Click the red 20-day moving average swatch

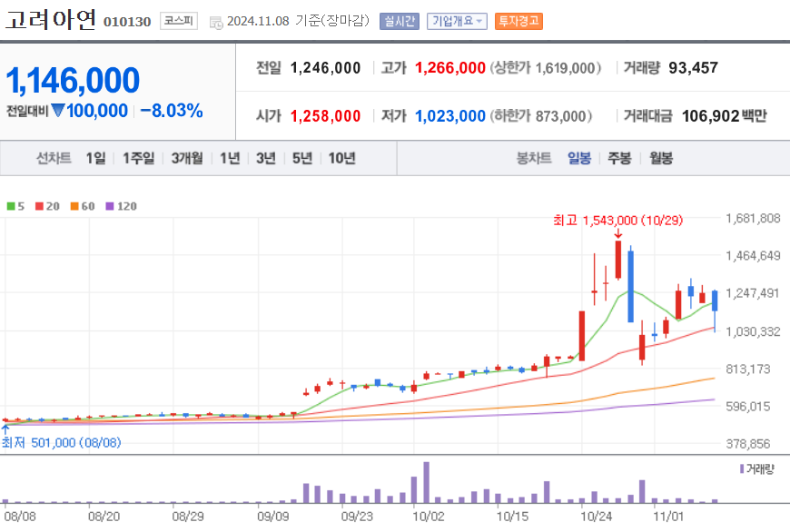(x=39, y=206)
